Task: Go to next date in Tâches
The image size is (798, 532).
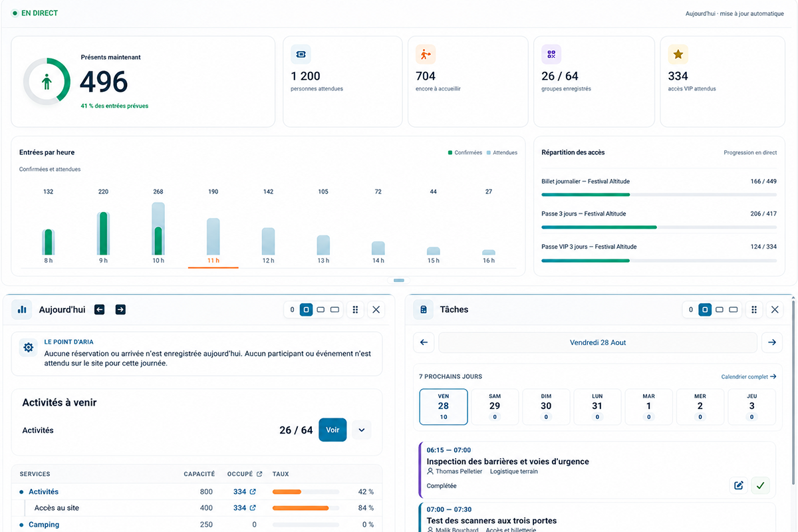Action: click(772, 342)
